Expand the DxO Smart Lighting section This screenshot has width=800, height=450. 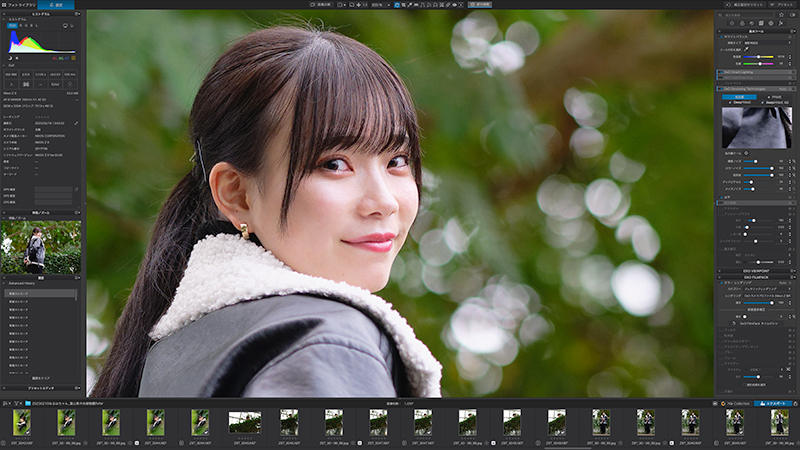point(719,72)
